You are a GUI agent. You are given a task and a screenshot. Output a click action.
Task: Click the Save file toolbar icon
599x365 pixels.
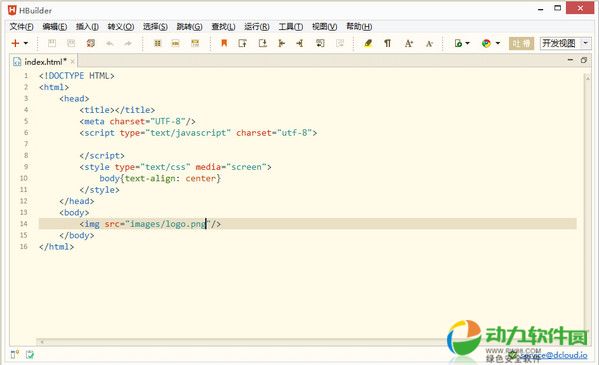52,43
